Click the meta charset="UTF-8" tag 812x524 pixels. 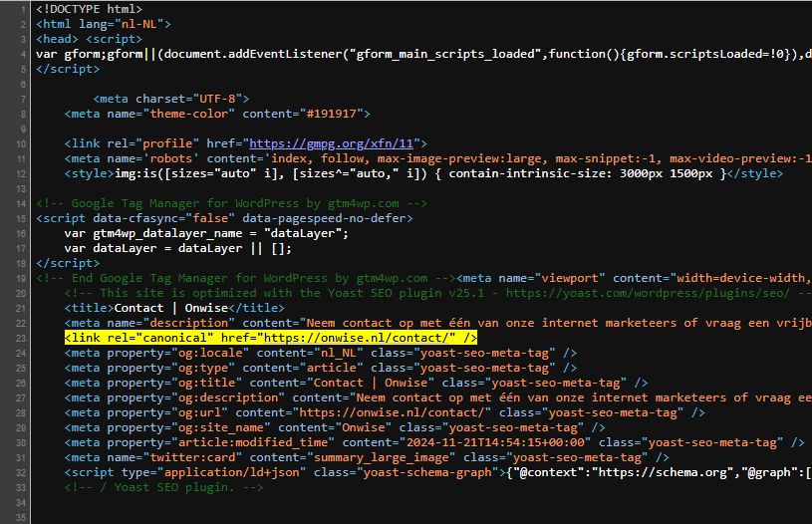click(171, 99)
